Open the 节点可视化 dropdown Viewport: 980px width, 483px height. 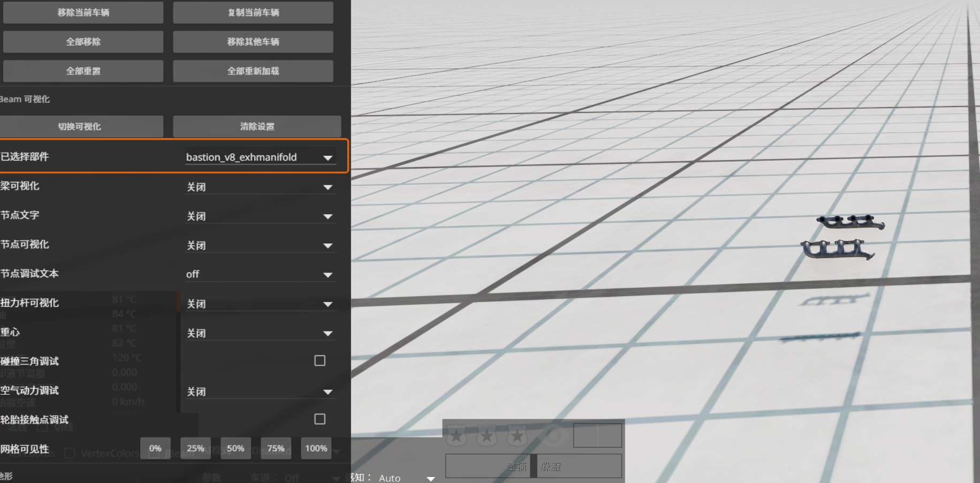(x=261, y=245)
